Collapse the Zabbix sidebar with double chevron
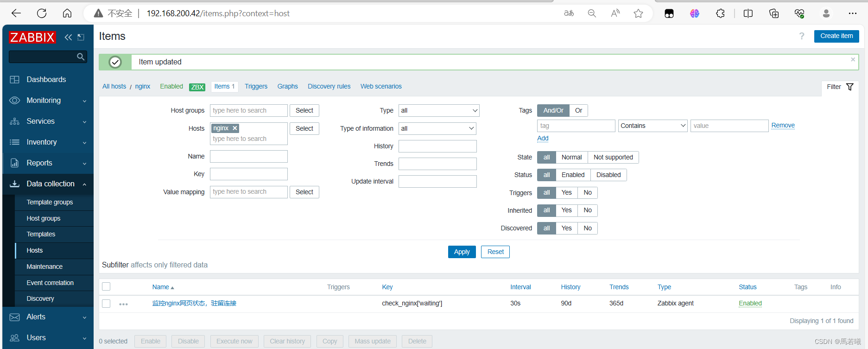 coord(68,37)
